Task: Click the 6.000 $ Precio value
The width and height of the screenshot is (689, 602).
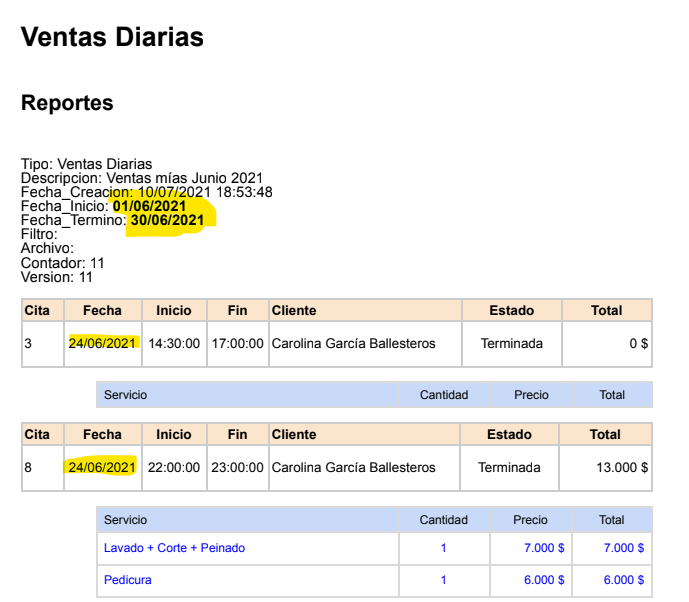Action: pyautogui.click(x=544, y=580)
